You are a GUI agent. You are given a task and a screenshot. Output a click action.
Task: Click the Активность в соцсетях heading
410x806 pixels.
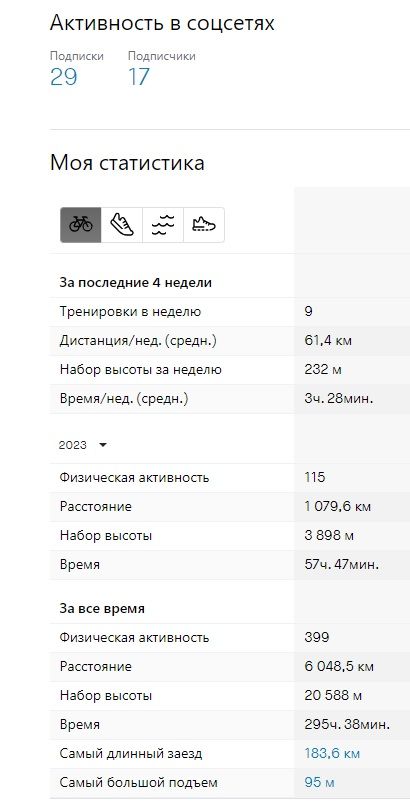(162, 24)
